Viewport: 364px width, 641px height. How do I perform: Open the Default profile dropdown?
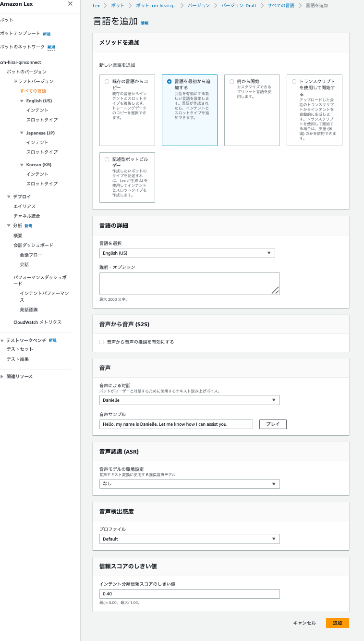click(x=190, y=539)
